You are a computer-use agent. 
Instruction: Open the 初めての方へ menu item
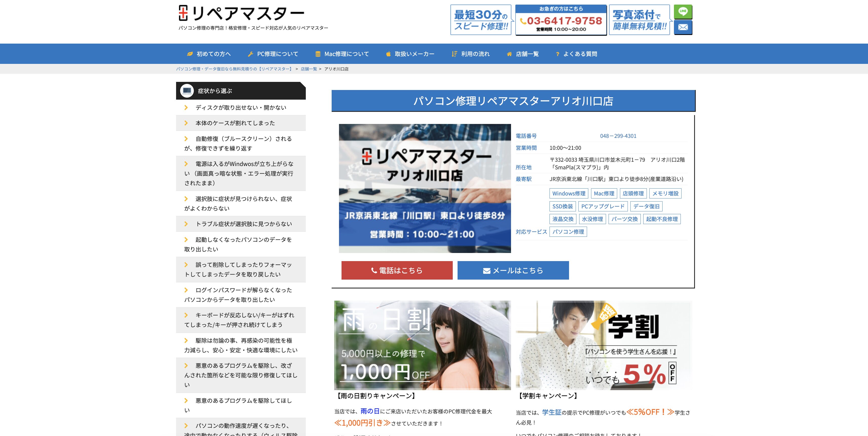pyautogui.click(x=209, y=54)
